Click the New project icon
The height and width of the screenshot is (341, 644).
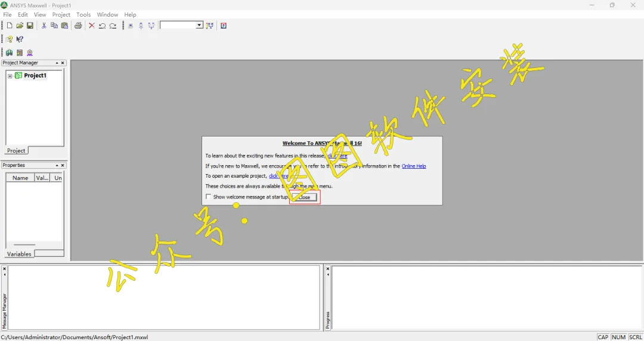[x=10, y=26]
